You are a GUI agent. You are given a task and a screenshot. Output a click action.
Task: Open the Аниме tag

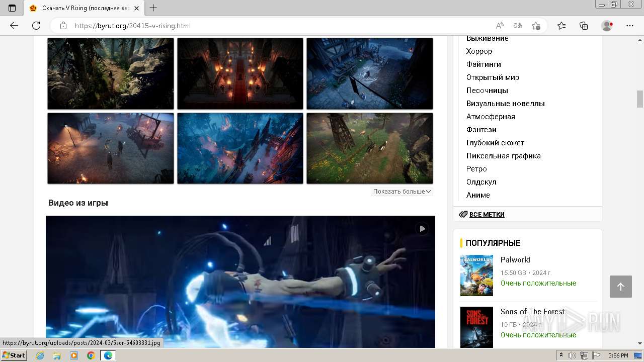click(x=478, y=195)
